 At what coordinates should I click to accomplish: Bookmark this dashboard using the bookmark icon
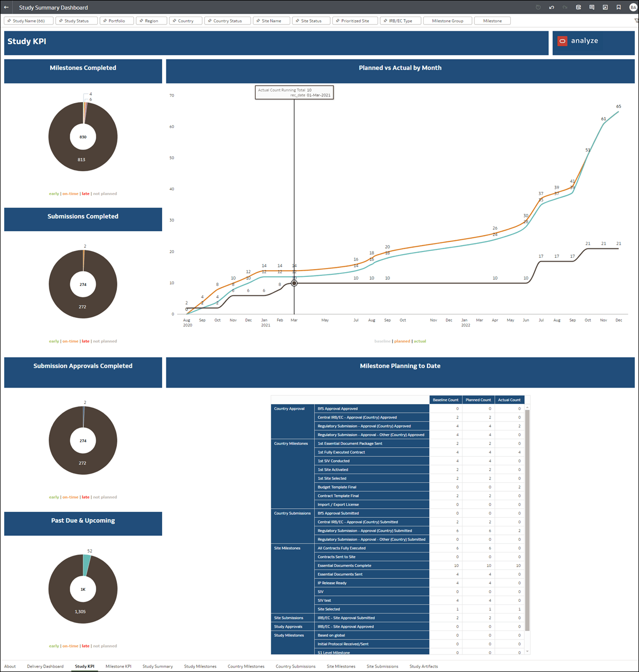click(x=618, y=7)
